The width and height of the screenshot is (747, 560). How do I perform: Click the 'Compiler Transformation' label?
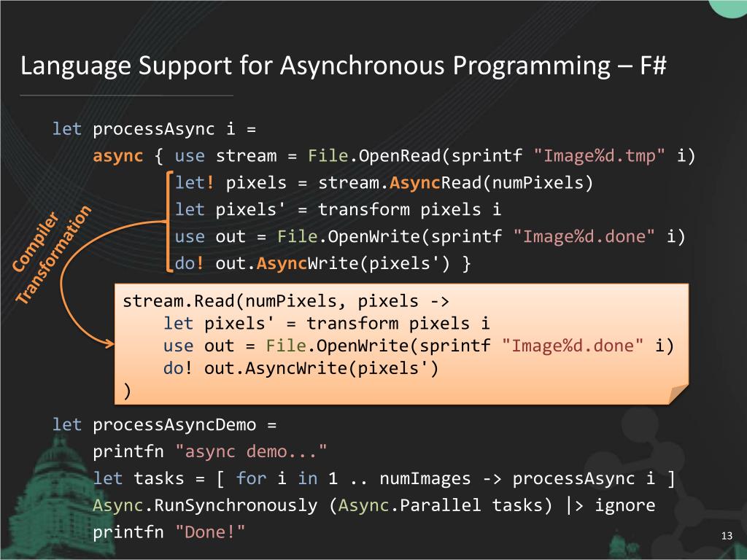(x=51, y=254)
